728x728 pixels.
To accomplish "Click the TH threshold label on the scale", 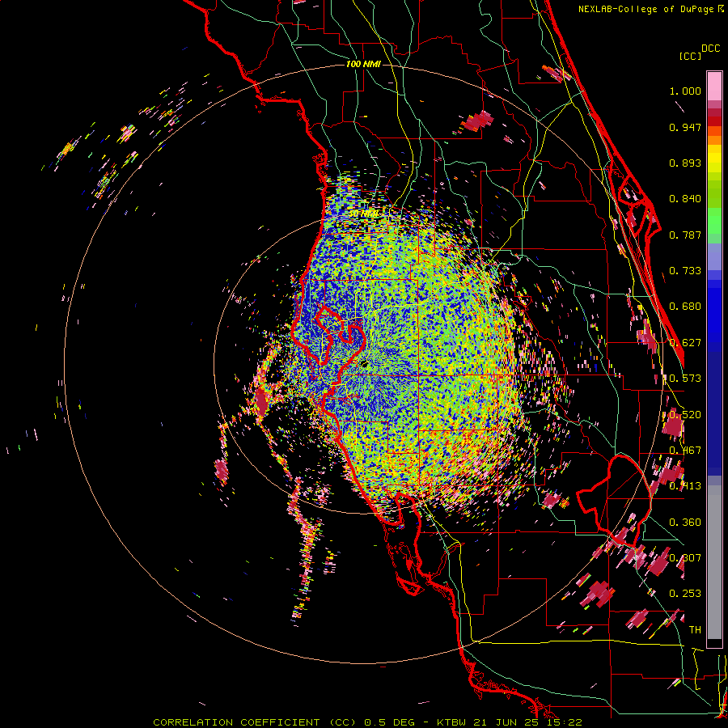I will [x=695, y=630].
